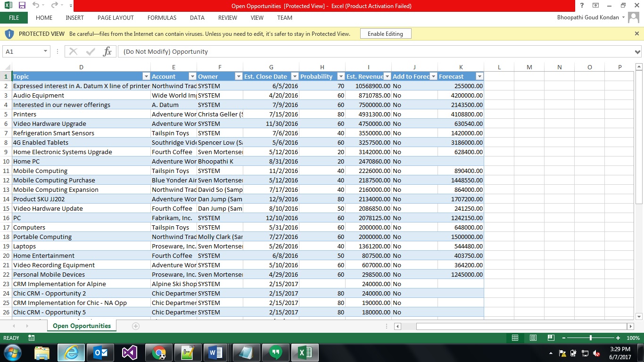Switch to the FORMULAS ribbon tab
This screenshot has width=644, height=362.
(162, 18)
